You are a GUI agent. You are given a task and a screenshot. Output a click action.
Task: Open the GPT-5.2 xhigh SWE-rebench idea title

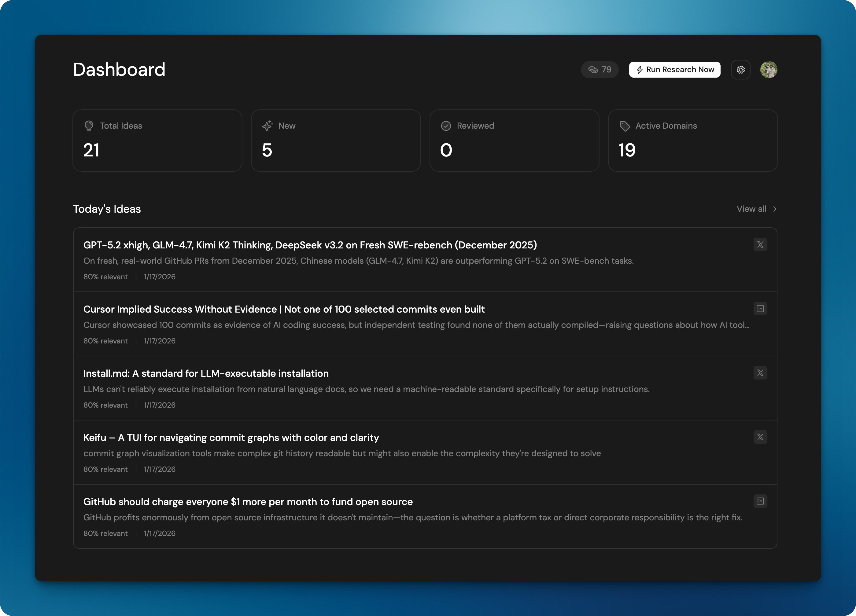tap(310, 245)
